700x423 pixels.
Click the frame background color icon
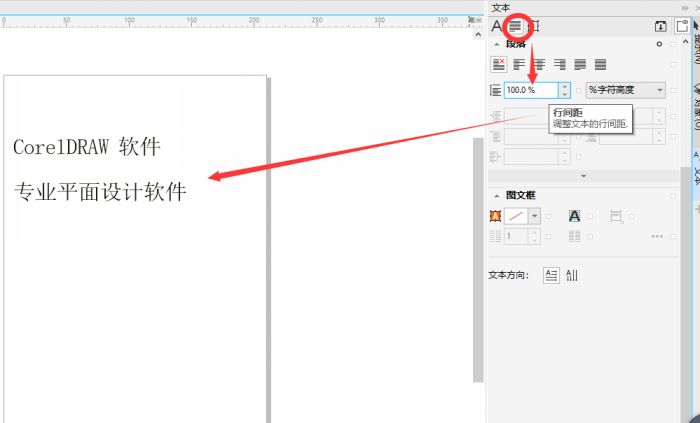click(495, 216)
